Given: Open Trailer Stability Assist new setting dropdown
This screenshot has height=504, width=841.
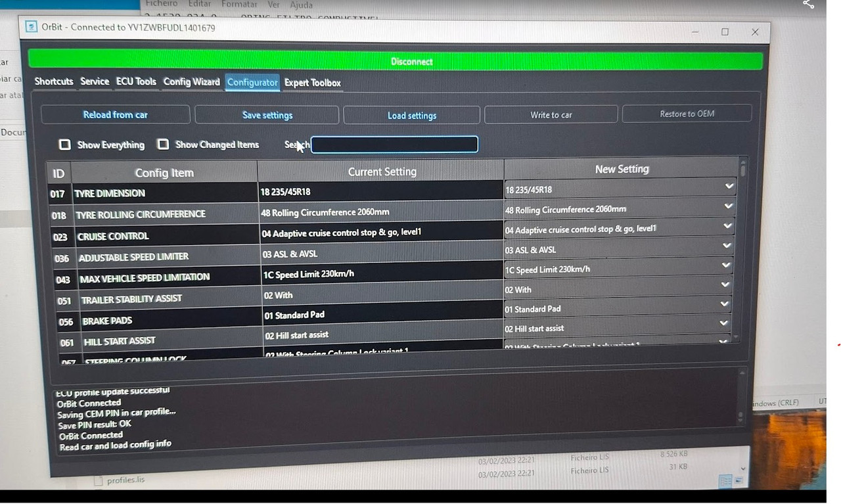Looking at the screenshot, I should click(x=725, y=285).
